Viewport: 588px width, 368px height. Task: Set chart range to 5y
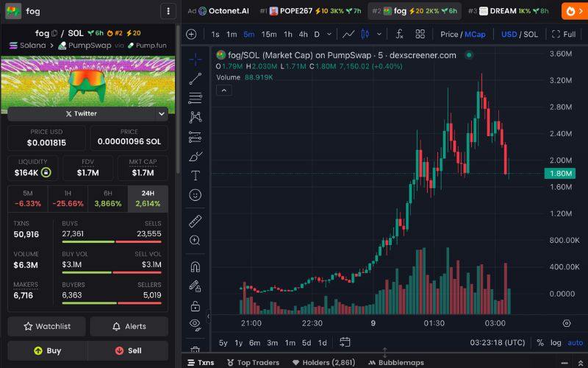coord(223,343)
